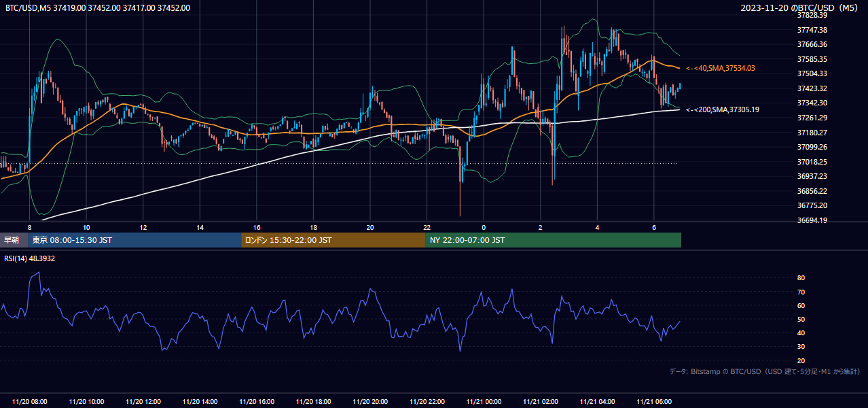Click the bottom date label 11/21 00:00

coord(484,402)
